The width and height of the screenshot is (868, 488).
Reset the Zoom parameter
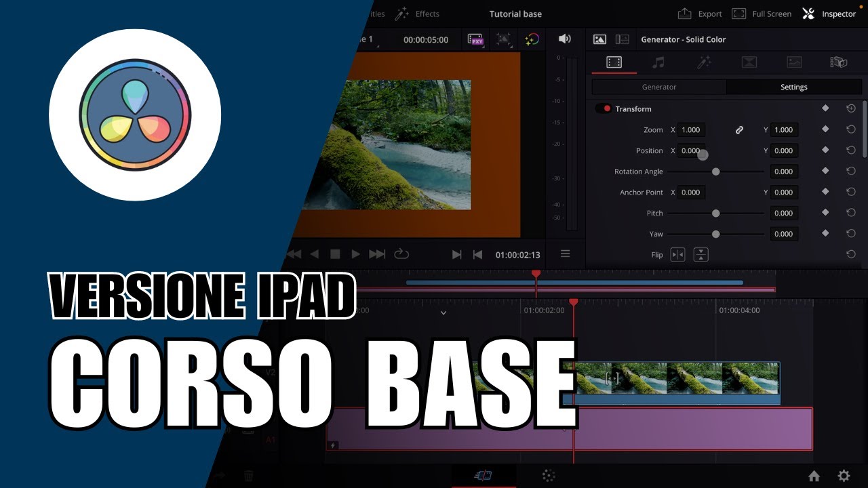[x=850, y=129]
